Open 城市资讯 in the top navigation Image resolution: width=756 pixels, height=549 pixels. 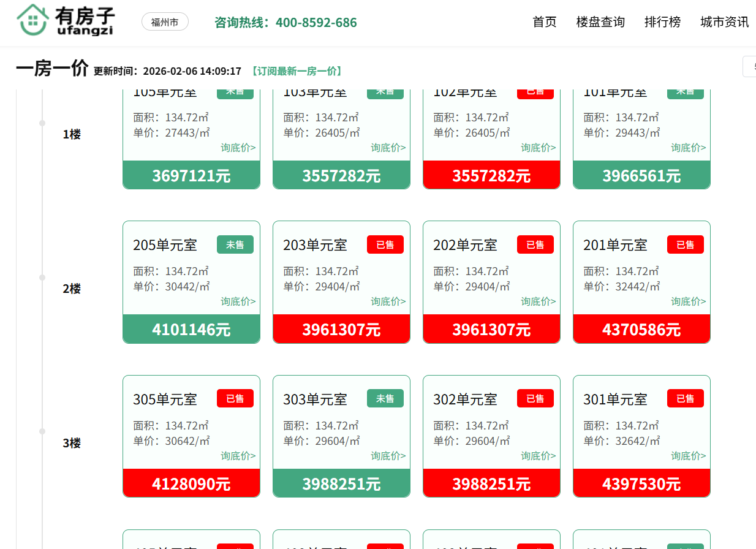click(x=724, y=22)
